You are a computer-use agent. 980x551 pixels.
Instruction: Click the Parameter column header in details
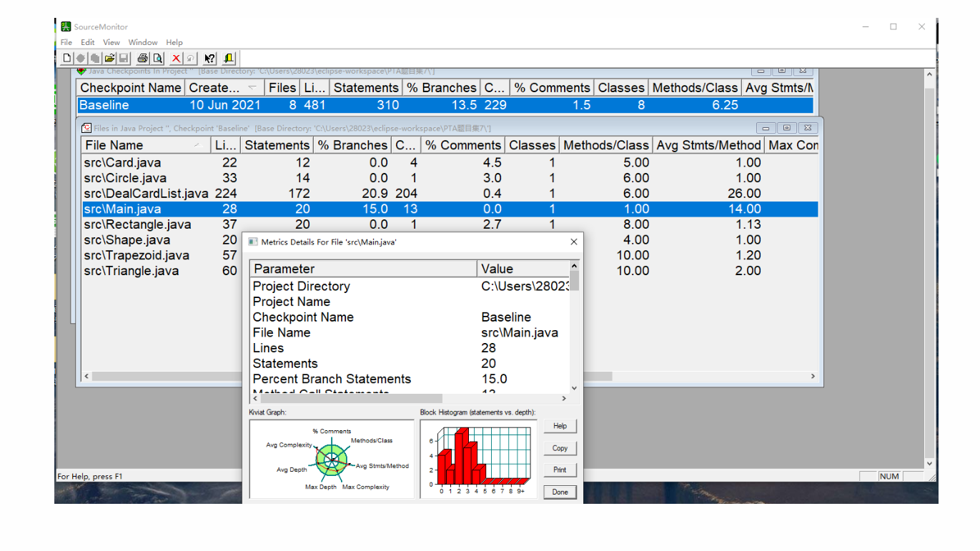[x=363, y=269]
